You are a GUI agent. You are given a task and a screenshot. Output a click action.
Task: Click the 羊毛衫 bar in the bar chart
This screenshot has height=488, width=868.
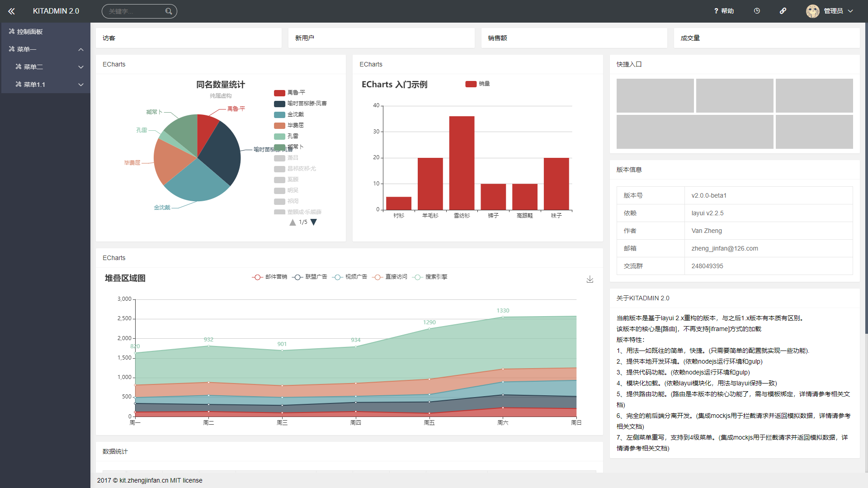click(x=430, y=184)
